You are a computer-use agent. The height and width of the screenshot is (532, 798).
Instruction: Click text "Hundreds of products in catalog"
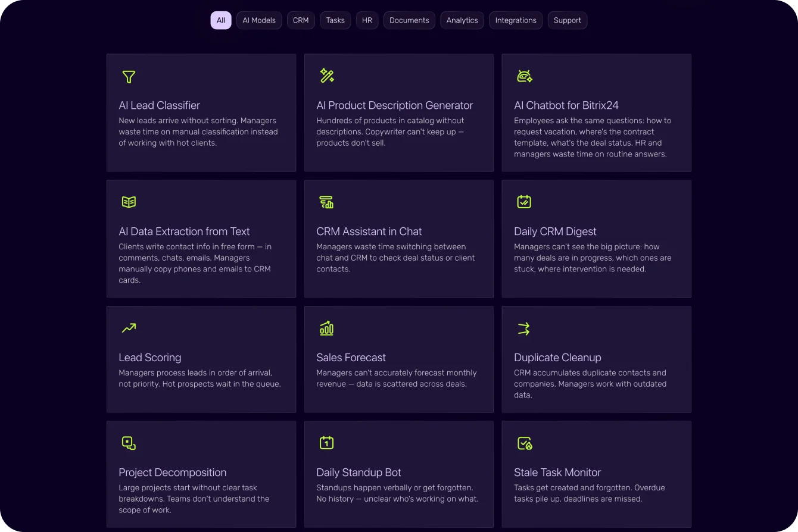coord(375,121)
